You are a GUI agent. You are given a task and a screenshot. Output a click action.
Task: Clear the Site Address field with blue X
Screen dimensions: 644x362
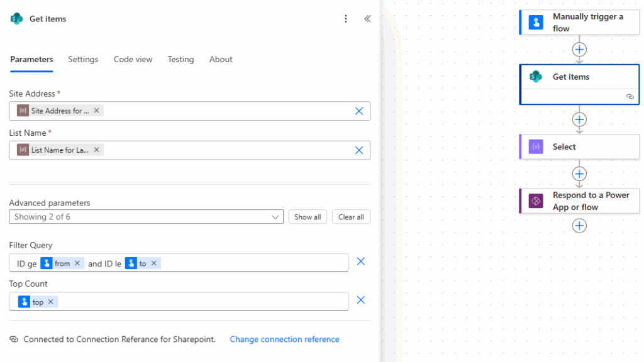coord(359,111)
